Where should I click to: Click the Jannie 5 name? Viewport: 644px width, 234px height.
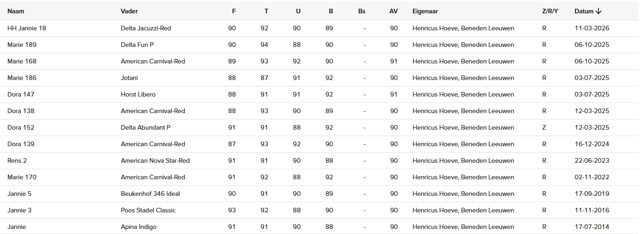[x=19, y=194]
